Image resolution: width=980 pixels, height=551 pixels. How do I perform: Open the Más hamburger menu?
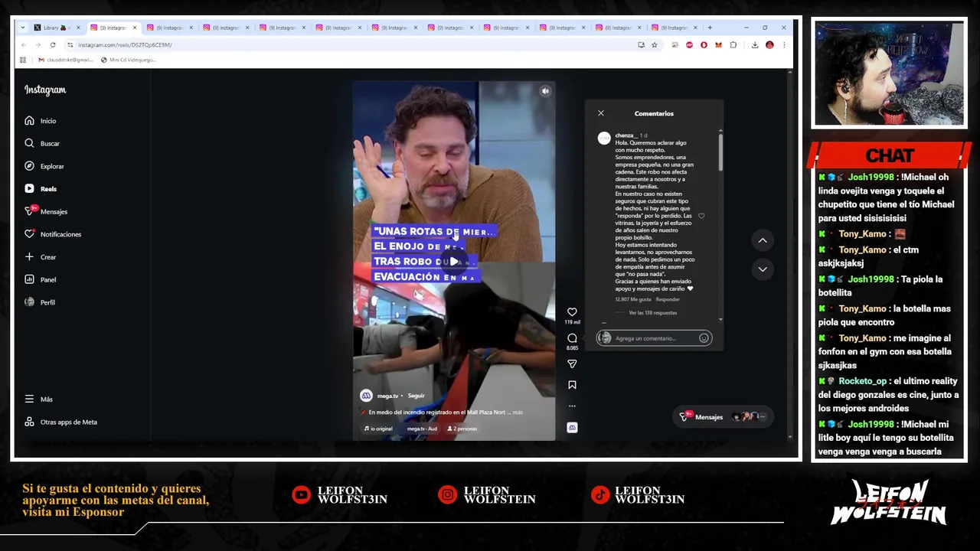pyautogui.click(x=38, y=399)
